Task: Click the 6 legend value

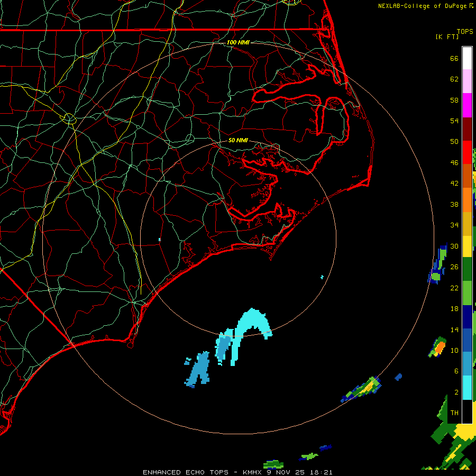Action: pos(456,371)
